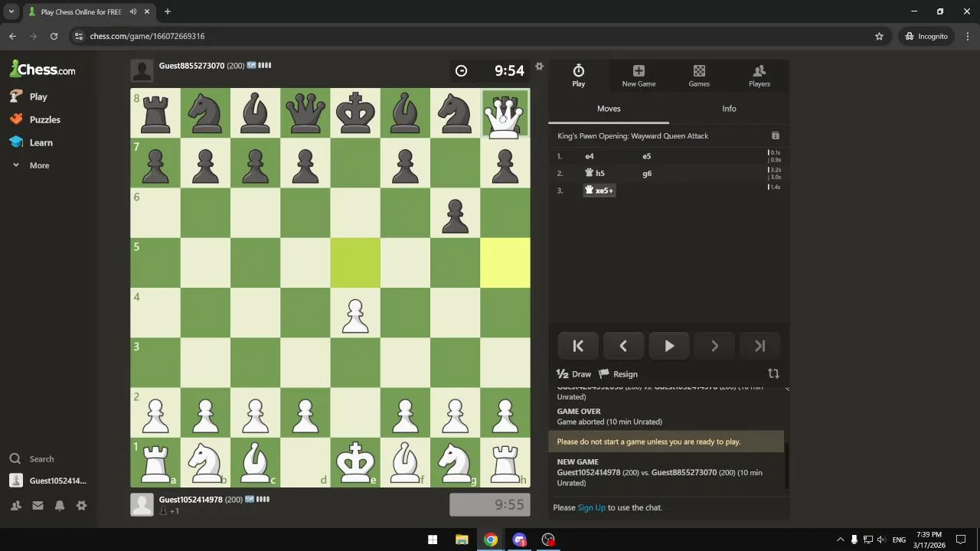Mute the tab via its speaker icon

[x=132, y=11]
